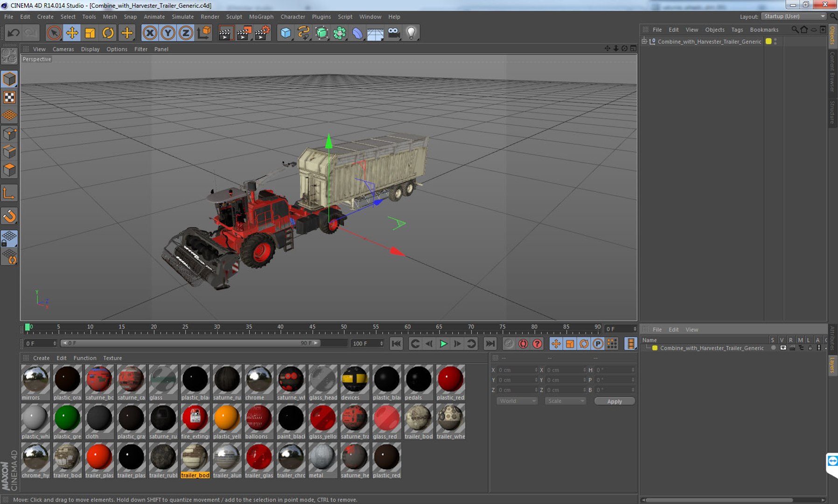Select the plastic_yellow orange material swatch
Screen dimensions: 838x504
click(x=227, y=421)
